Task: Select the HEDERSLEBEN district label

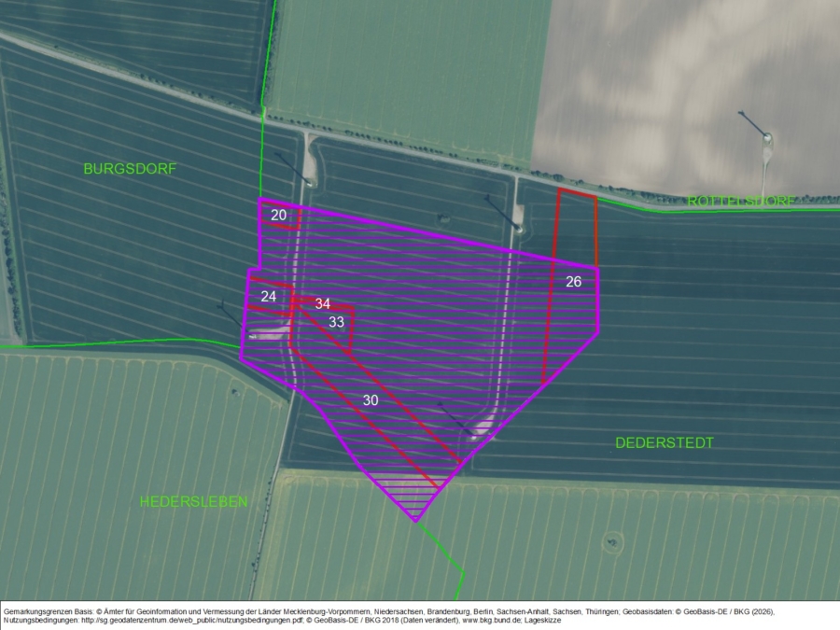Action: pos(194,501)
